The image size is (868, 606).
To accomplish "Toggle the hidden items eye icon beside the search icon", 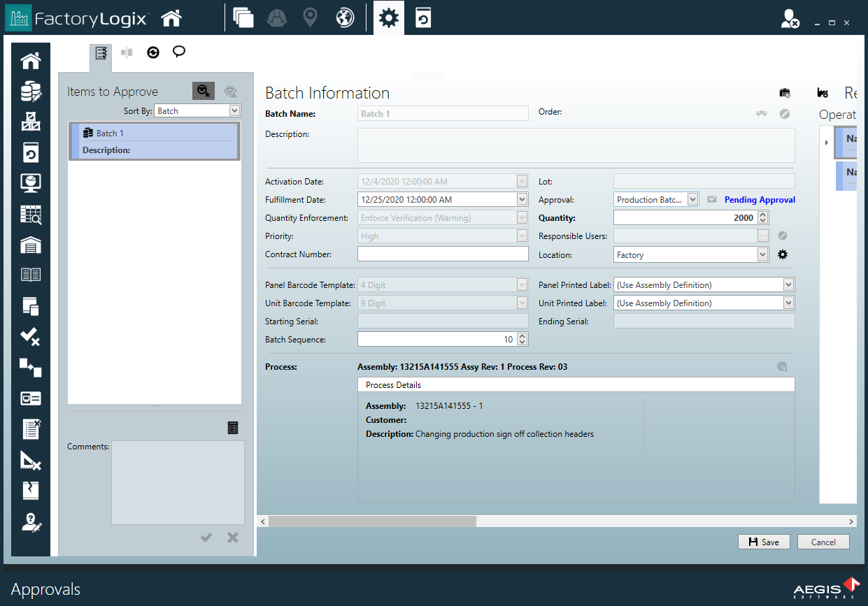I will 230,91.
